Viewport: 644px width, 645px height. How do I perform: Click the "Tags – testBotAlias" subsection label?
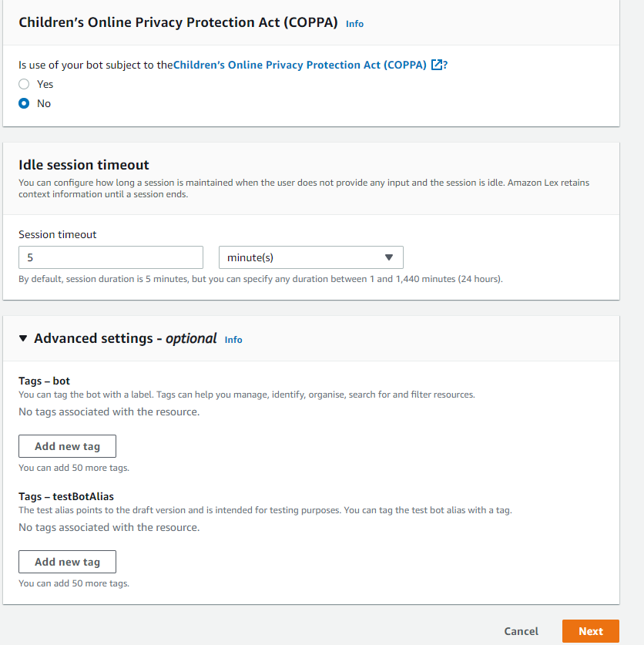click(x=66, y=496)
